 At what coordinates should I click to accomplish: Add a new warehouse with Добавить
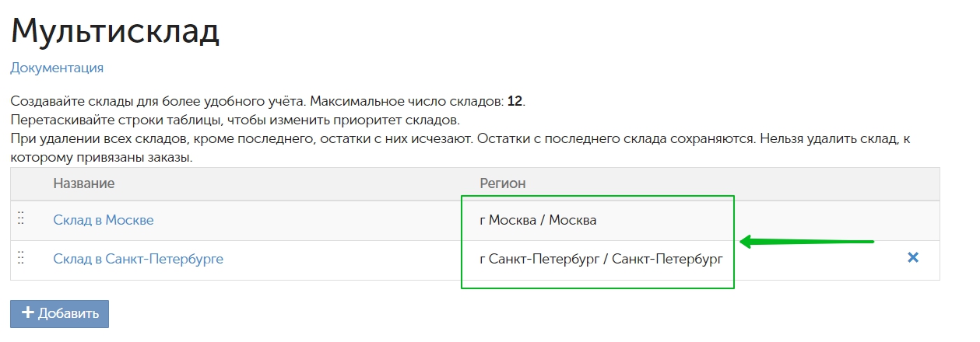tap(59, 313)
